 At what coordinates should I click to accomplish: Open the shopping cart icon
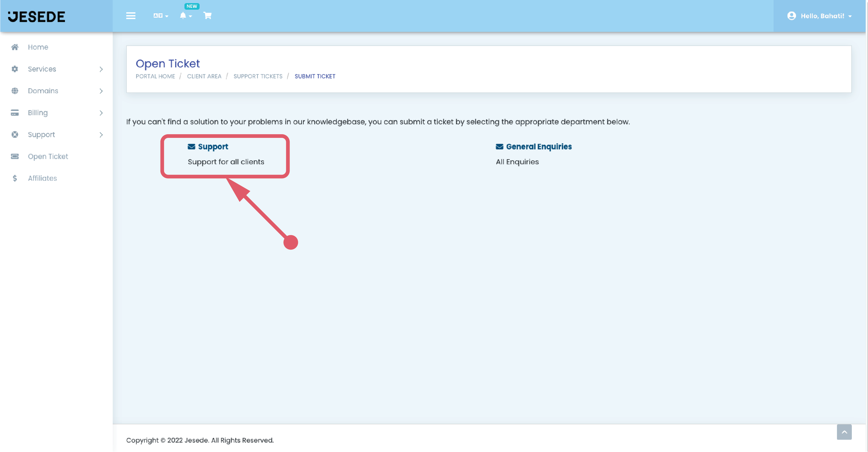pos(208,16)
